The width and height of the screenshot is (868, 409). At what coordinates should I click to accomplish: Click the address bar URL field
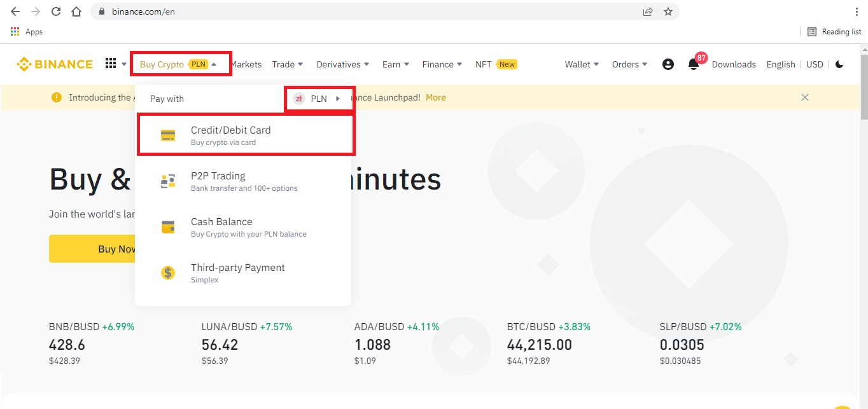coord(385,11)
